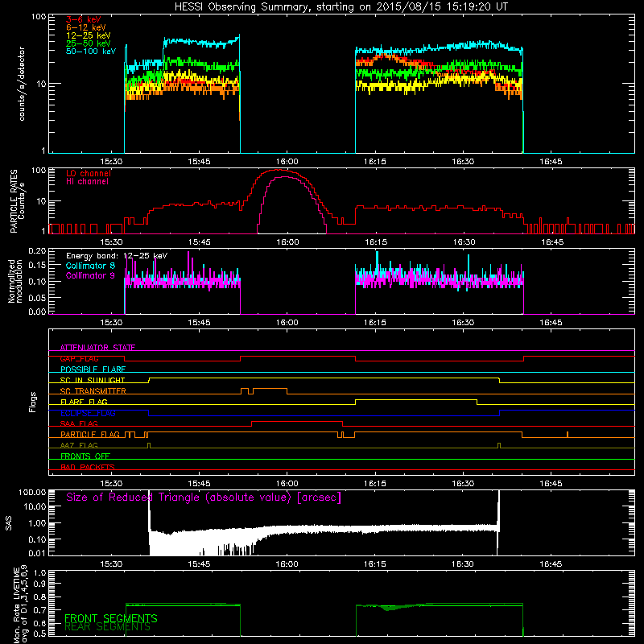Click the dim "AAZ_FLAG" label
644x644 pixels.
pos(79,446)
